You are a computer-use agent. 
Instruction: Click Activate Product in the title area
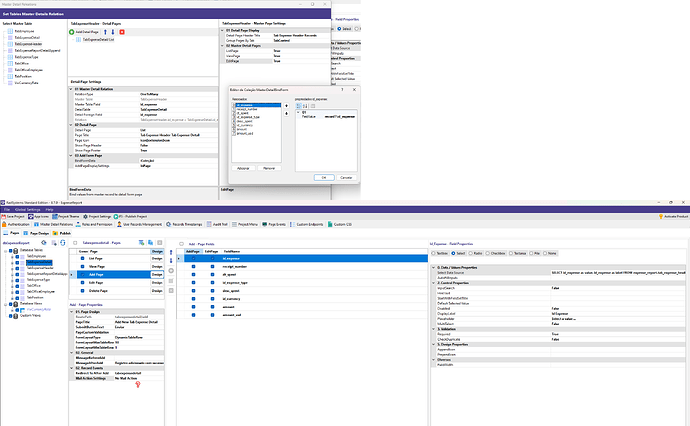point(673,217)
